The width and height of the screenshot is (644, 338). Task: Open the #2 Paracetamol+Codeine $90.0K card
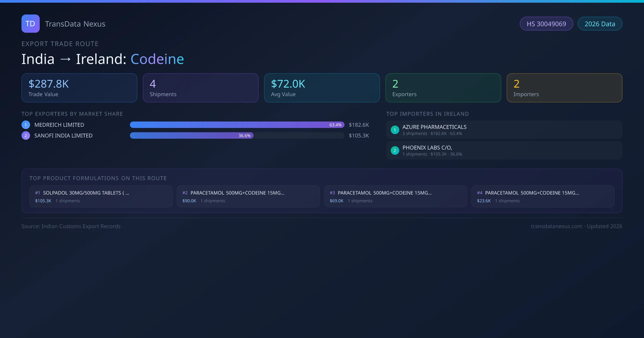[248, 196]
